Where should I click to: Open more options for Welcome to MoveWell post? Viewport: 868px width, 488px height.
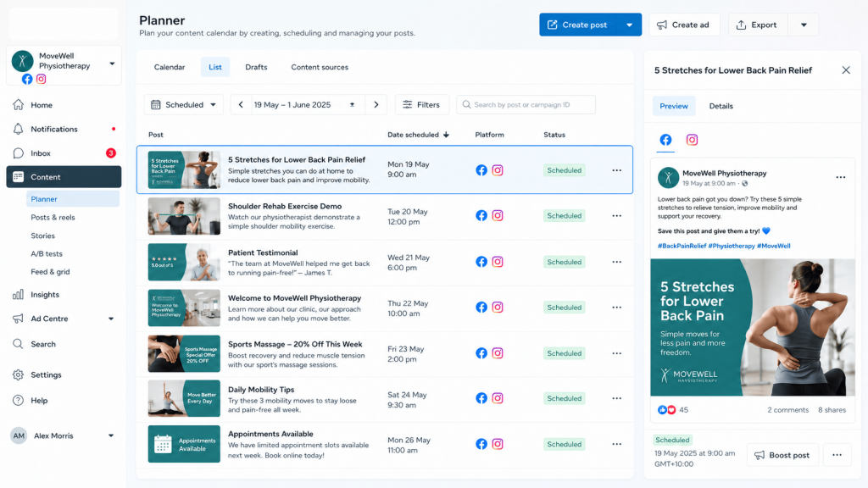point(617,307)
